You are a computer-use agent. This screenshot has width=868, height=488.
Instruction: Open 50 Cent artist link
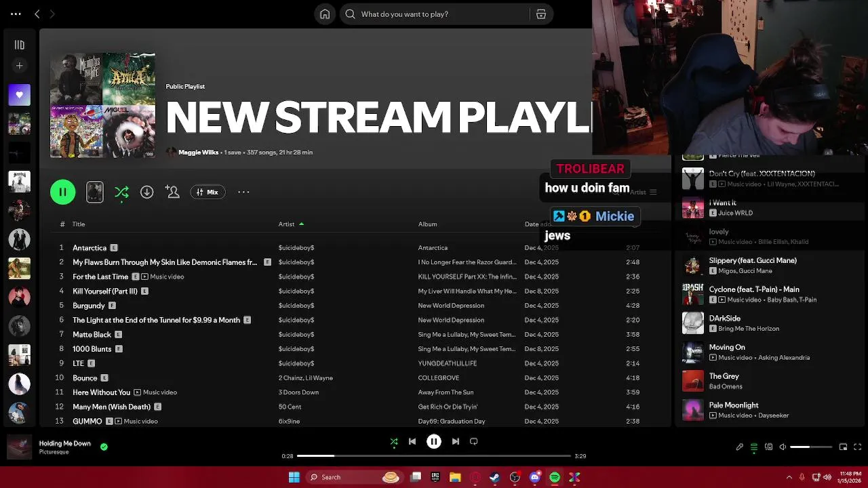290,407
